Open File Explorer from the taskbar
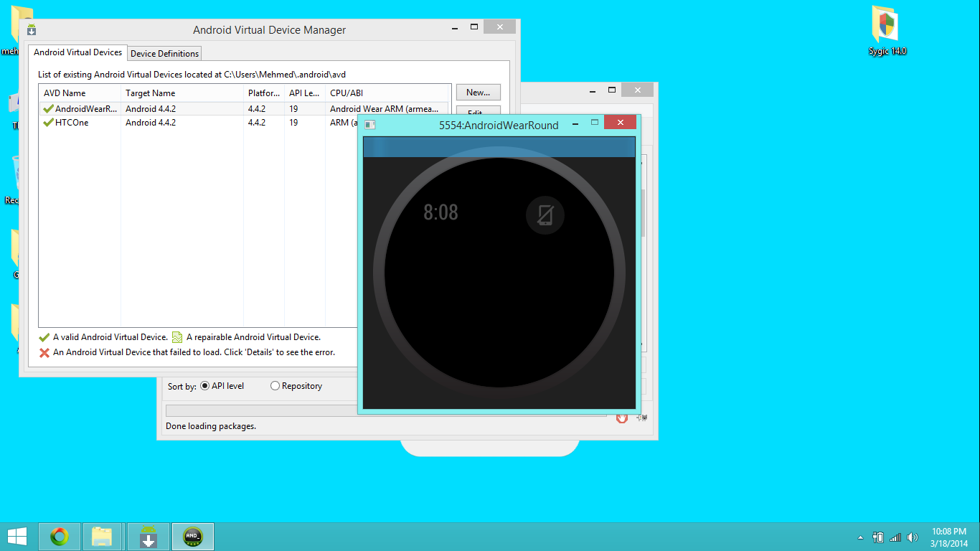This screenshot has width=980, height=551. (x=103, y=537)
